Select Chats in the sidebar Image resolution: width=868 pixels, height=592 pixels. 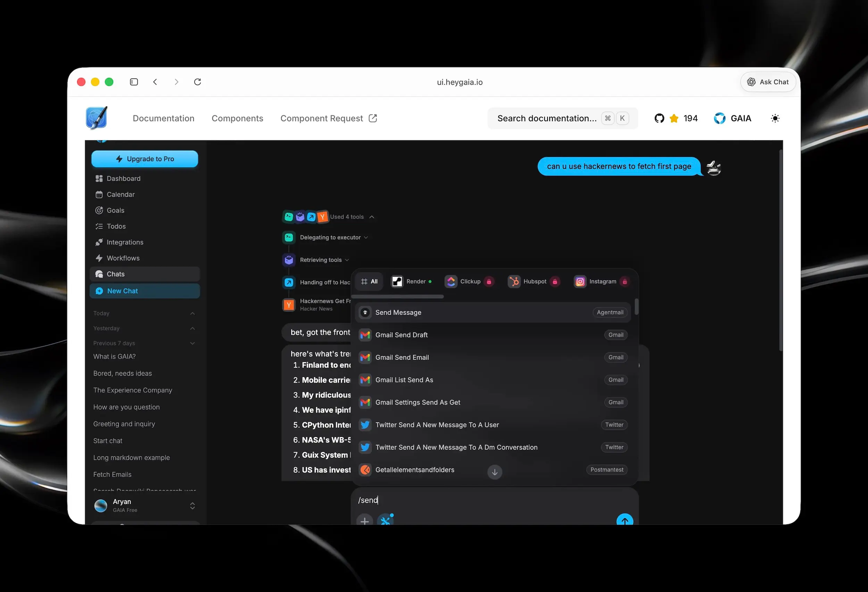(x=145, y=274)
